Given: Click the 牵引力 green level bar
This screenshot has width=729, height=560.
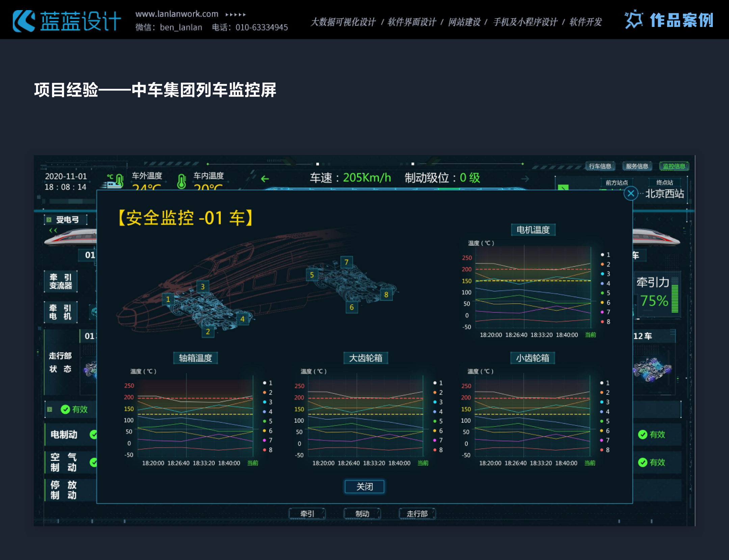Looking at the screenshot, I should 675,299.
